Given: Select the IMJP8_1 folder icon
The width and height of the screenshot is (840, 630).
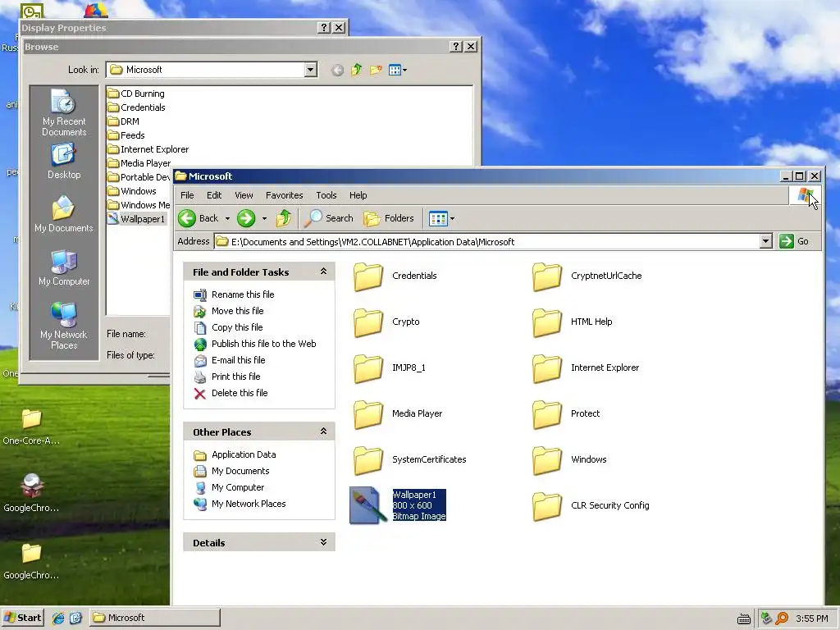Looking at the screenshot, I should 368,368.
